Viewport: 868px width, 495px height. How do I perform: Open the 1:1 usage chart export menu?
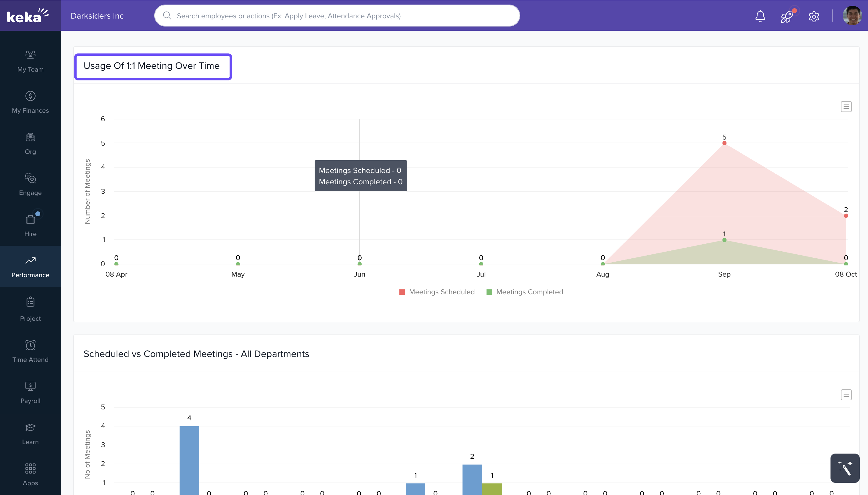click(x=846, y=107)
